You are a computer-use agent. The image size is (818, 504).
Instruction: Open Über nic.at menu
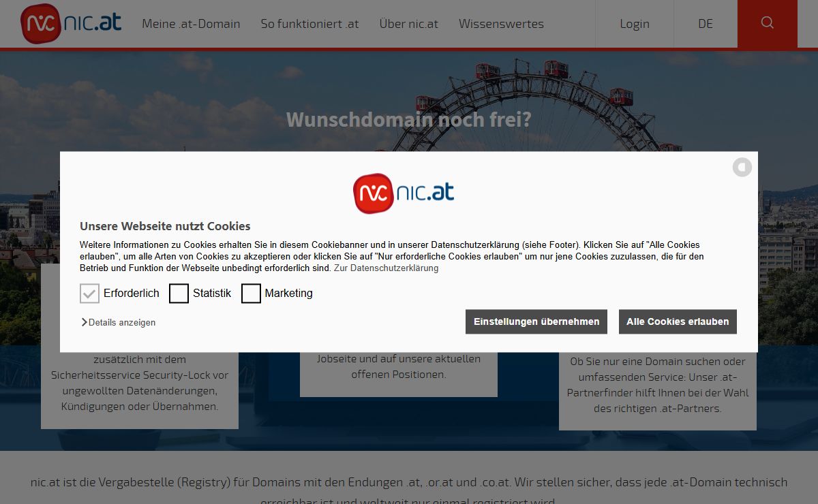(x=409, y=24)
